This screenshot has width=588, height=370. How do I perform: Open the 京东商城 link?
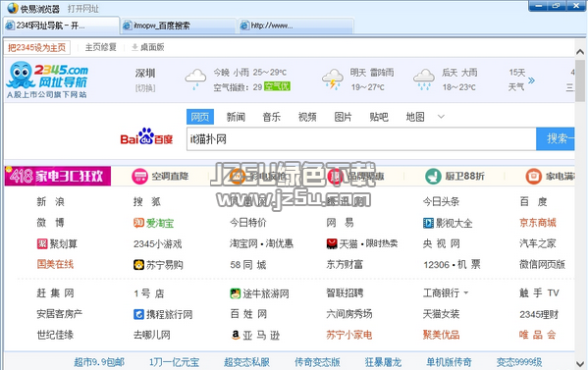pos(538,223)
